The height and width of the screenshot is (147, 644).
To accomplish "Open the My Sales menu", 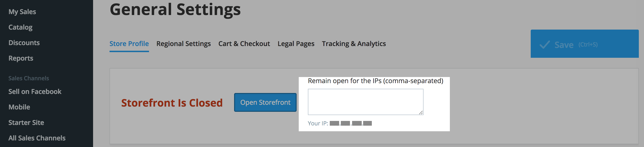I will coord(22,12).
